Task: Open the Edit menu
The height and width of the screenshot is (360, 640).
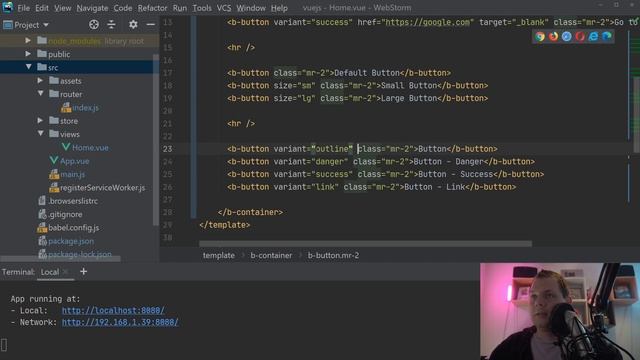Action: [42, 8]
